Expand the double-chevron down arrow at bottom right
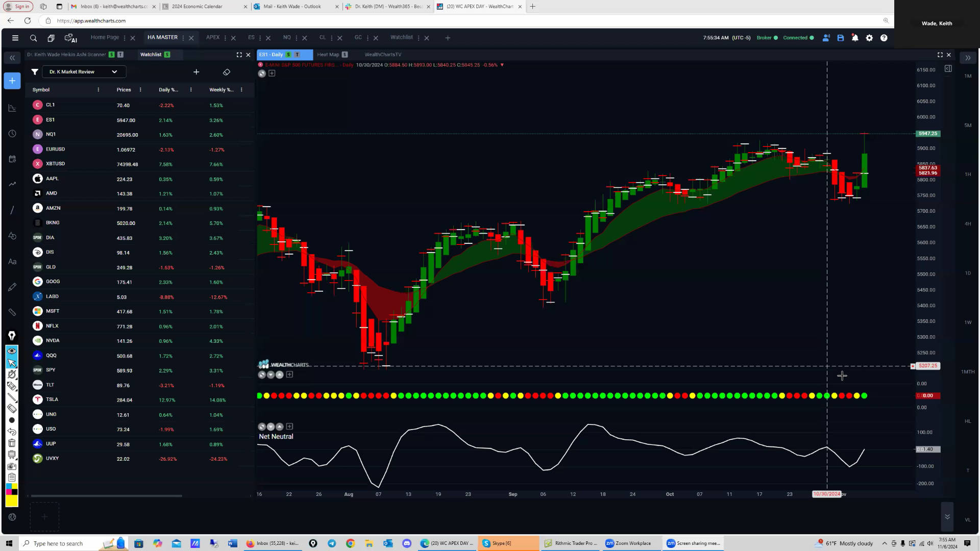 point(947,517)
